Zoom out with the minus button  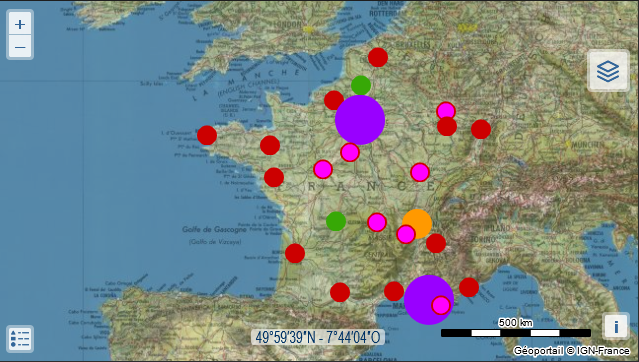pyautogui.click(x=20, y=47)
